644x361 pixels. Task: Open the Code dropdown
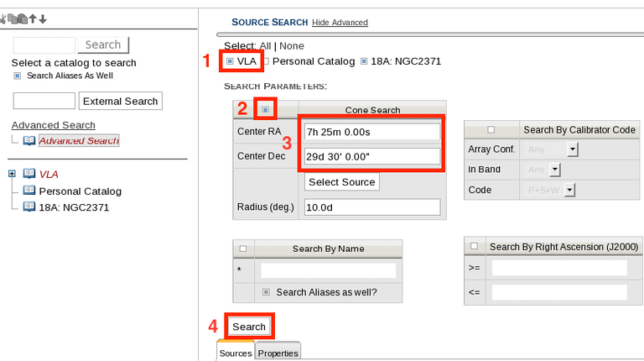[x=569, y=191]
